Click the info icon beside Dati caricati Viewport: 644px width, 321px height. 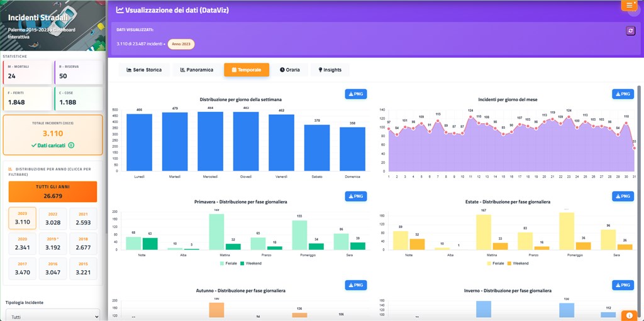(x=71, y=145)
